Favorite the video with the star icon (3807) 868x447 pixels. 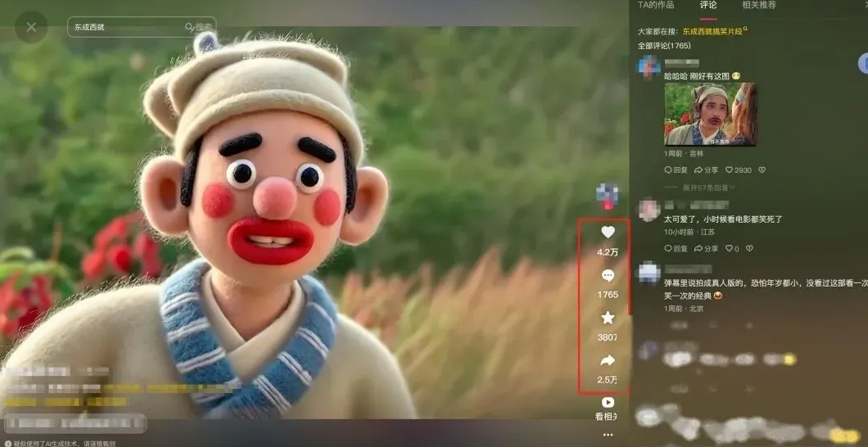[x=608, y=318]
